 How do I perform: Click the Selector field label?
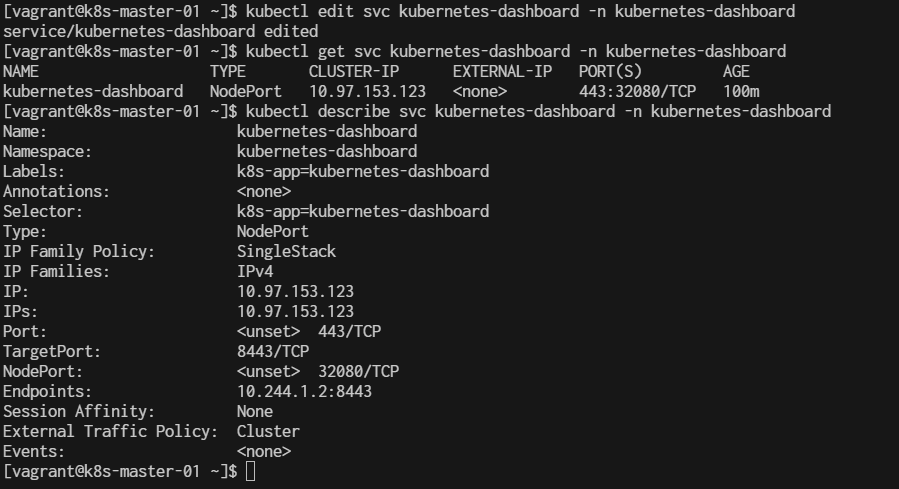pyautogui.click(x=43, y=212)
